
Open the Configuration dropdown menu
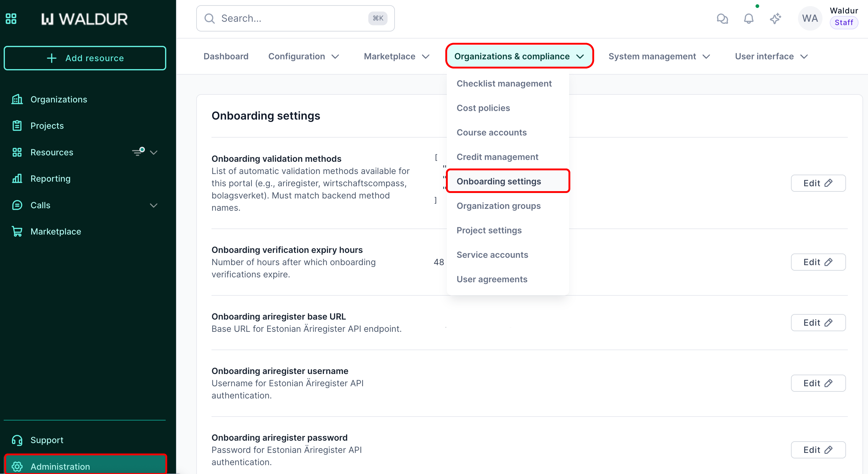point(303,56)
